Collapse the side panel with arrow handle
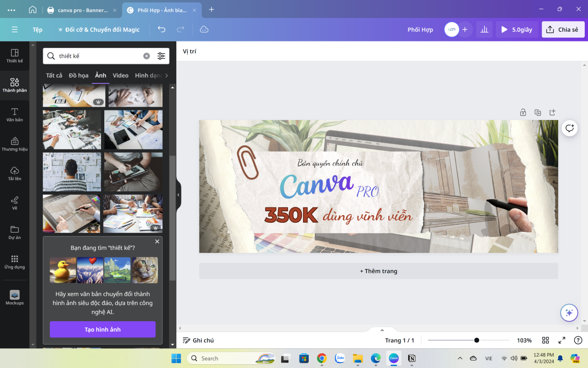 [179, 195]
